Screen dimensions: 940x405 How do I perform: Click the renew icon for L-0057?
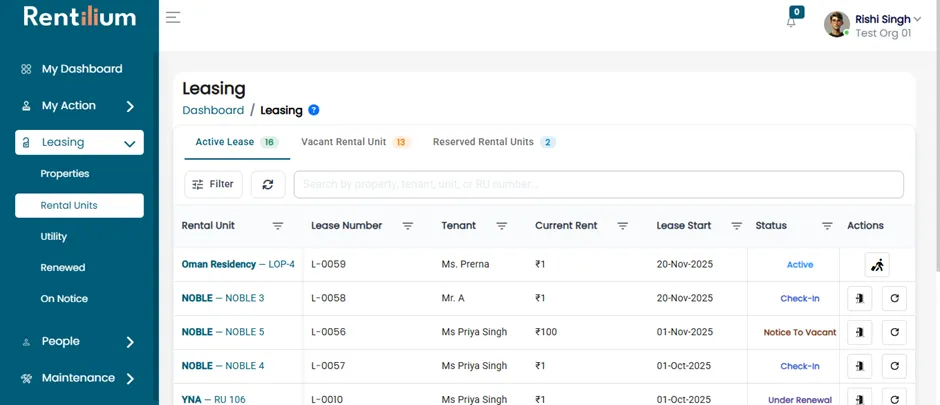coord(894,366)
